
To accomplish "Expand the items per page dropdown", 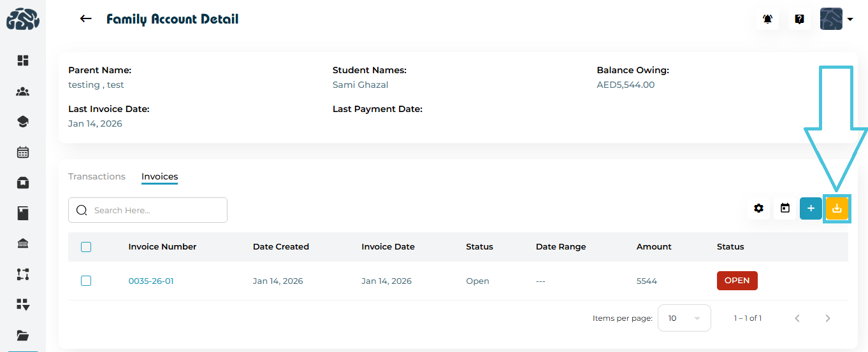I will click(684, 318).
